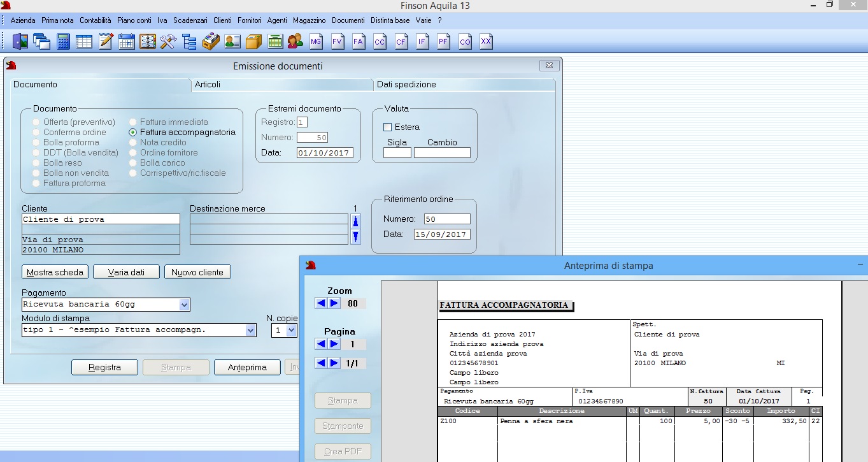Image resolution: width=868 pixels, height=462 pixels.
Task: Click the notepad with pencil icon
Action: 105,42
